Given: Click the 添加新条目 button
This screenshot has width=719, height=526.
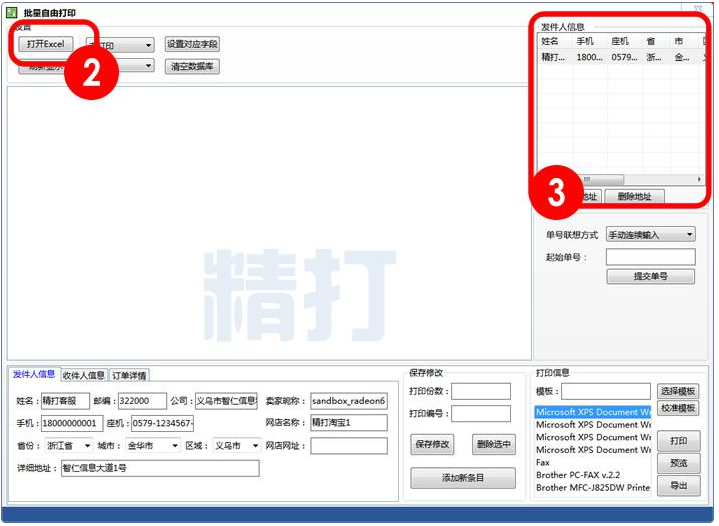Looking at the screenshot, I should pyautogui.click(x=463, y=478).
